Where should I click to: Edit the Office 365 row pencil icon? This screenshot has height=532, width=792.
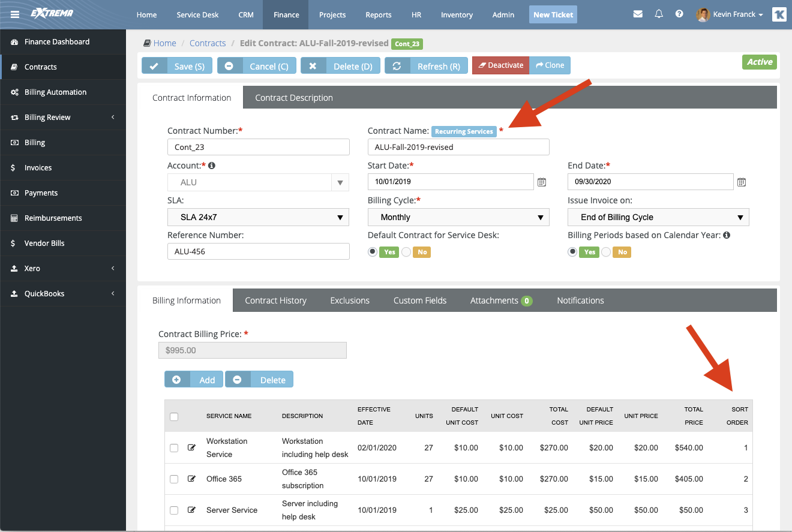192,479
